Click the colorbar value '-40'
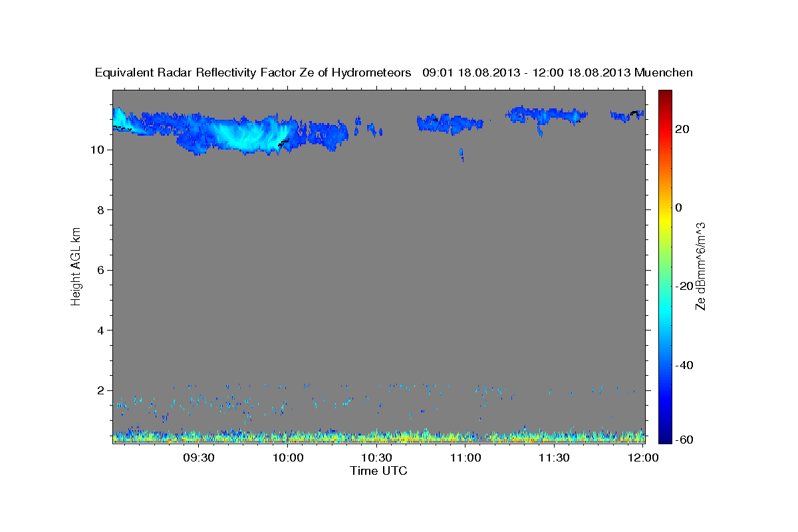This screenshot has width=798, height=532. pyautogui.click(x=684, y=365)
